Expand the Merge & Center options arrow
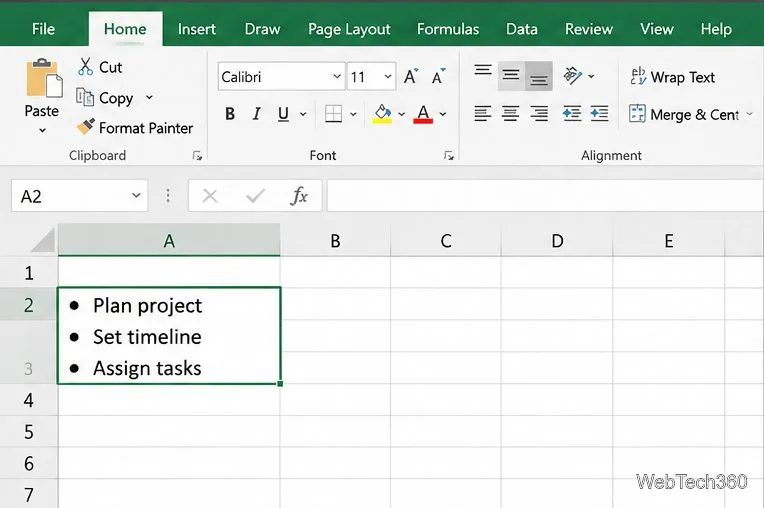This screenshot has width=764, height=508. (749, 114)
